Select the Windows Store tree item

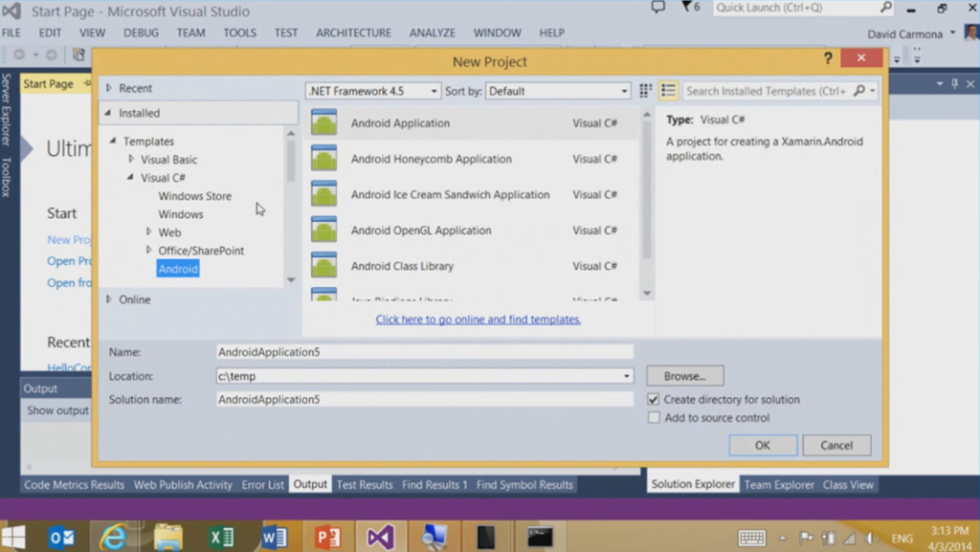194,195
